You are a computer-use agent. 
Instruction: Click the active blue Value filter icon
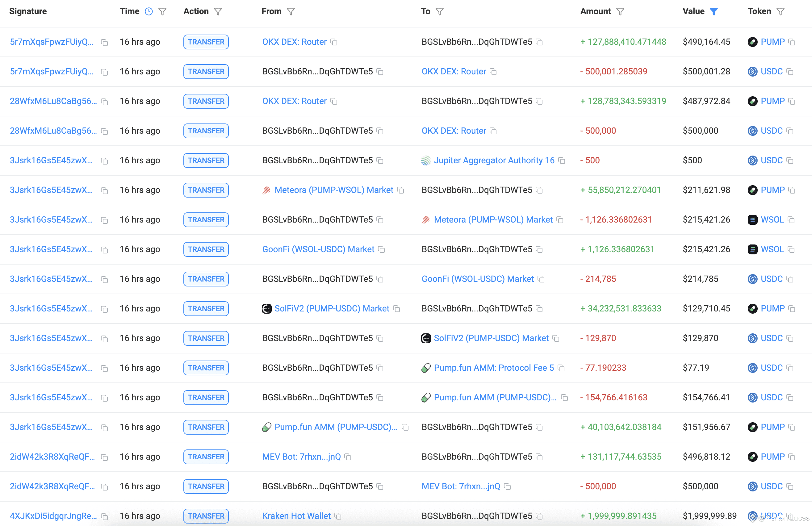coord(714,12)
